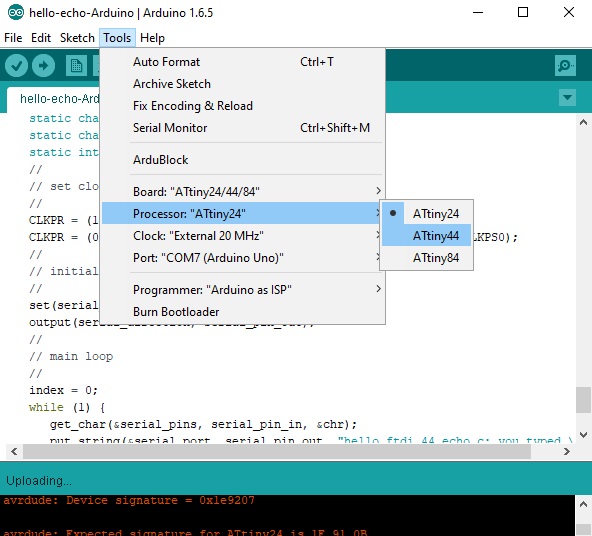
Task: Click the "// main loop" comment line
Action: click(71, 356)
